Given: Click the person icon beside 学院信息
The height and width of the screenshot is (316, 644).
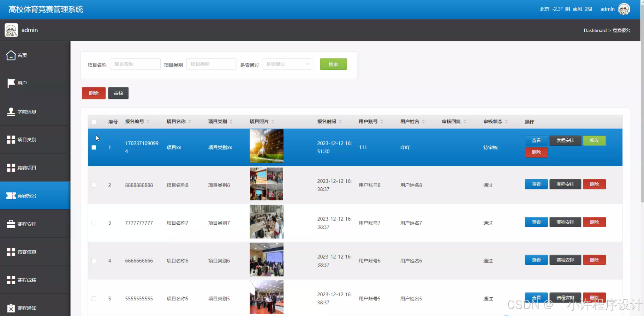Looking at the screenshot, I should 11,111.
